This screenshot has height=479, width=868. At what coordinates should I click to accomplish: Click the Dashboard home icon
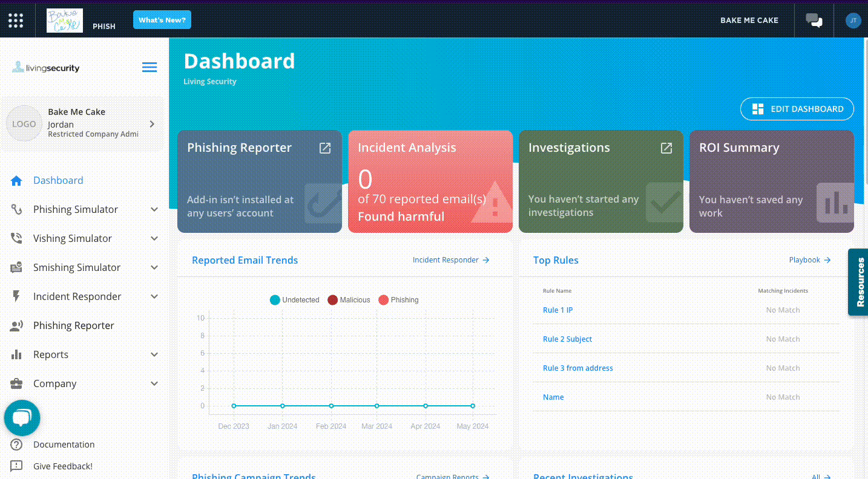tap(16, 181)
